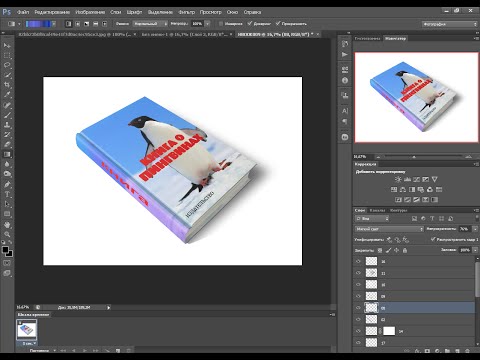Add a Curves adjustment layer

[416, 179]
